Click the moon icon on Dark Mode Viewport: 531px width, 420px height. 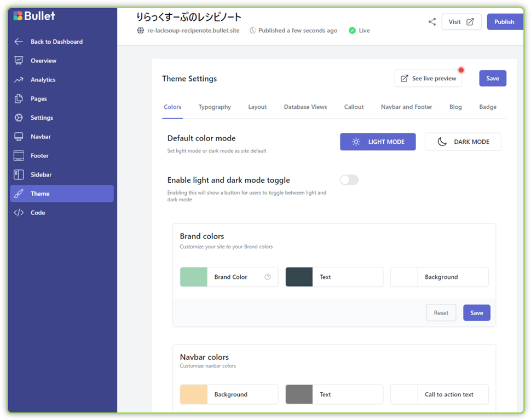442,142
